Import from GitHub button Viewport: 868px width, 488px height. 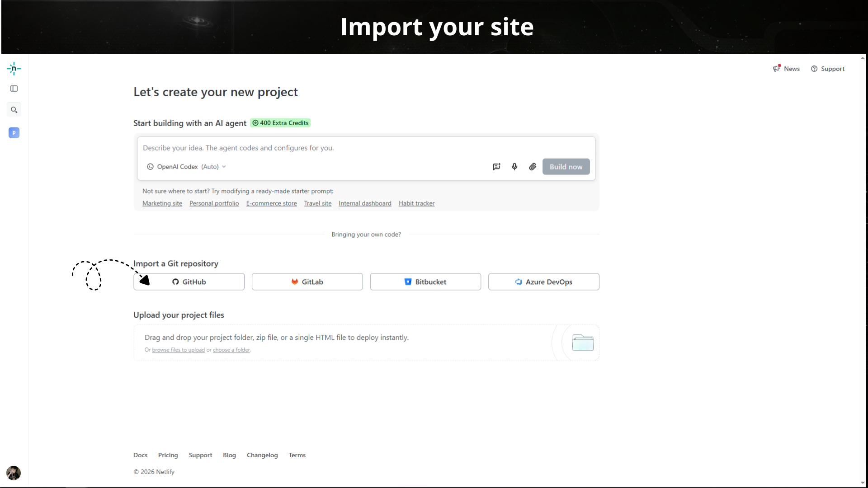pyautogui.click(x=189, y=282)
